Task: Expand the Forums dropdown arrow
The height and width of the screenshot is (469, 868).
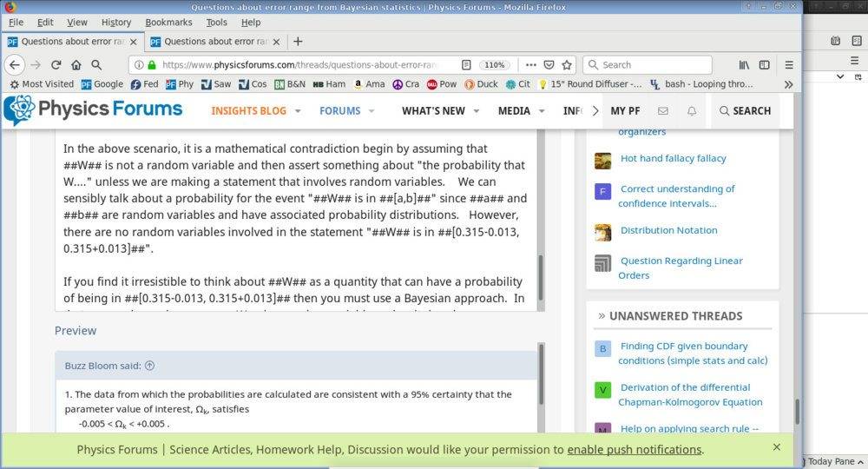Action: 372,111
